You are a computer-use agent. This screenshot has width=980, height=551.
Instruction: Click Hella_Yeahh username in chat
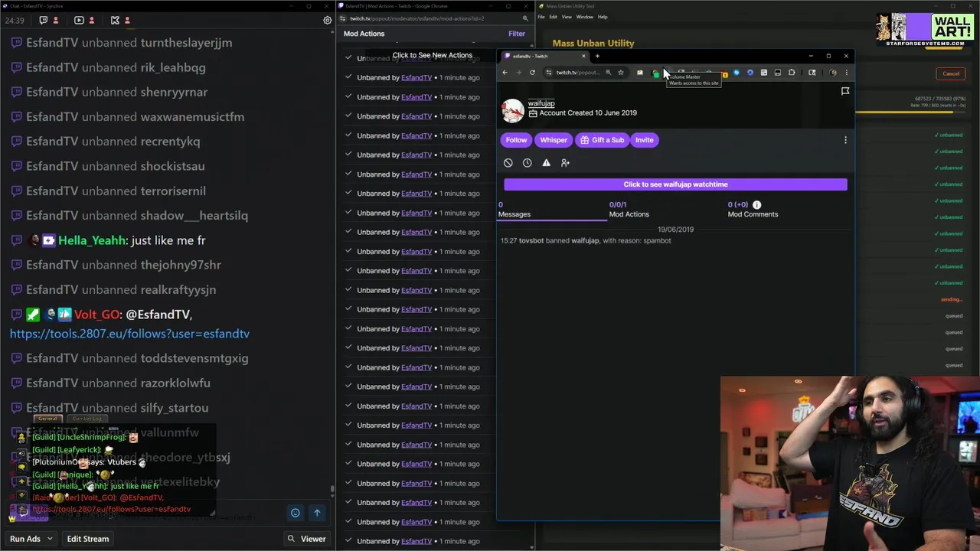[92, 240]
